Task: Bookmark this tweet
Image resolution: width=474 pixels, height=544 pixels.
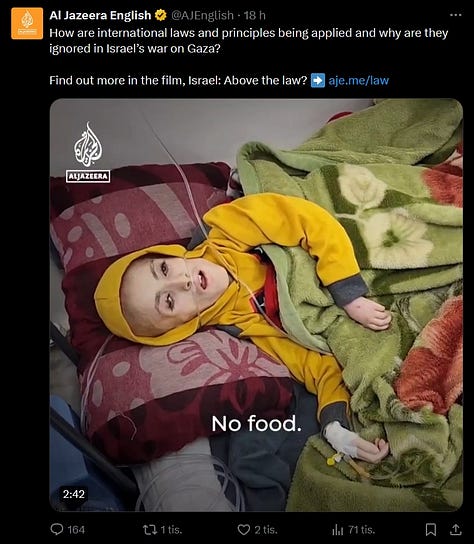Action: [x=431, y=529]
